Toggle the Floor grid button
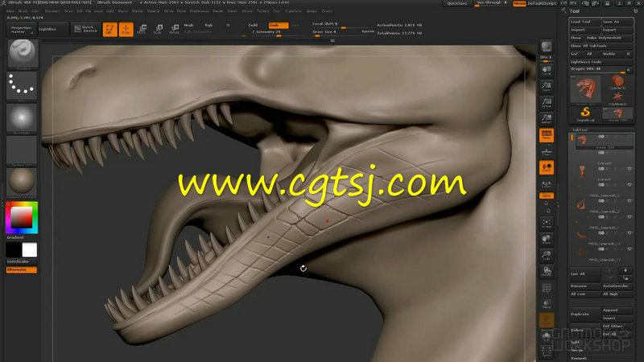 pos(547,151)
